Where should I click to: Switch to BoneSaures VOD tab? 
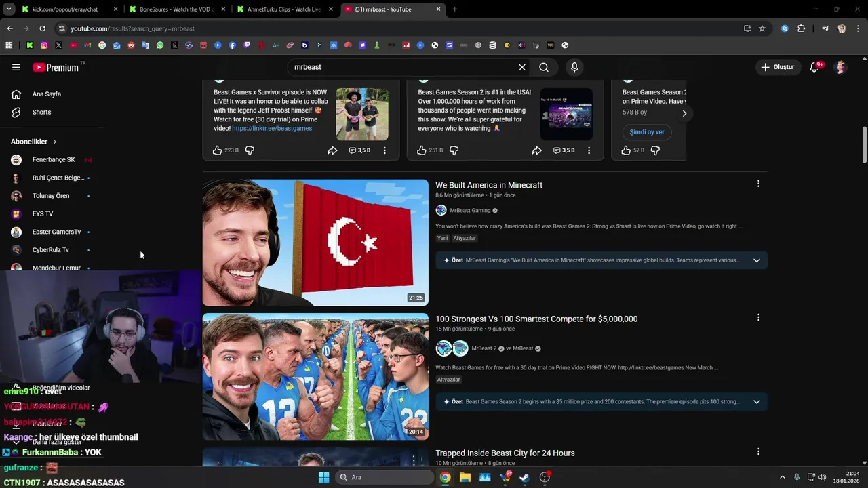click(x=177, y=9)
